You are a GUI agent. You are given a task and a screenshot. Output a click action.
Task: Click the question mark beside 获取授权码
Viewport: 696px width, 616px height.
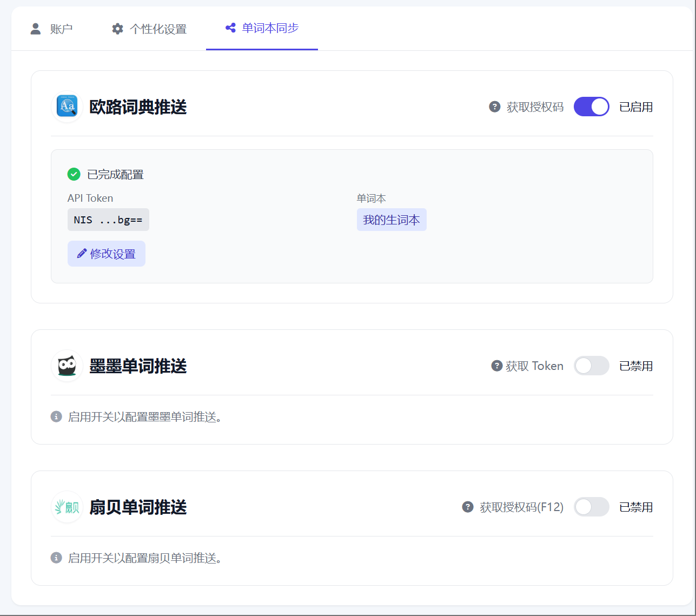(494, 107)
